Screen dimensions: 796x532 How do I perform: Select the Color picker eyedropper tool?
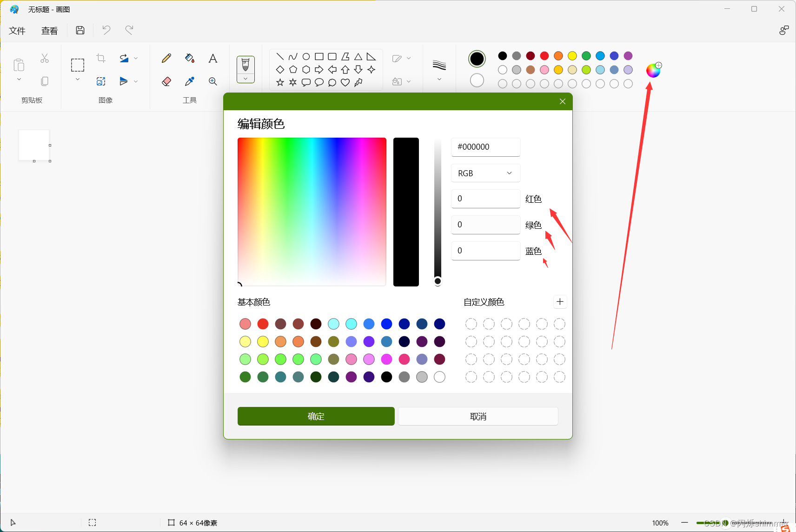click(x=190, y=81)
